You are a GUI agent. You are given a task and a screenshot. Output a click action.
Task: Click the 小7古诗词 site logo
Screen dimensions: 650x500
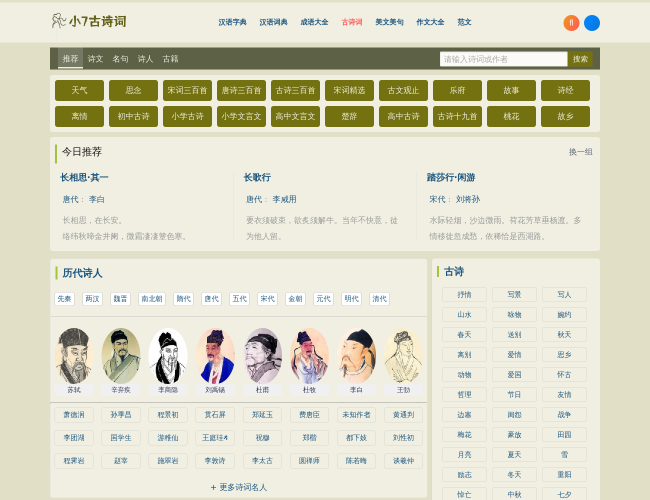(89, 21)
